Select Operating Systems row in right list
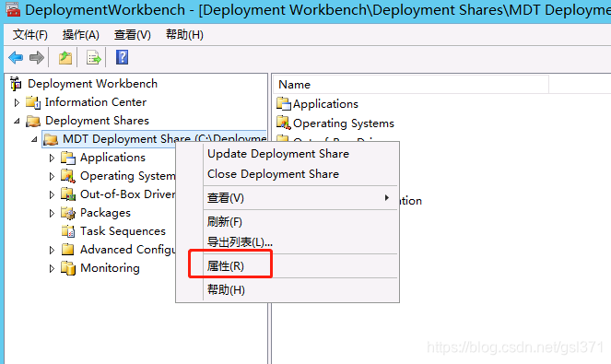 coord(335,123)
